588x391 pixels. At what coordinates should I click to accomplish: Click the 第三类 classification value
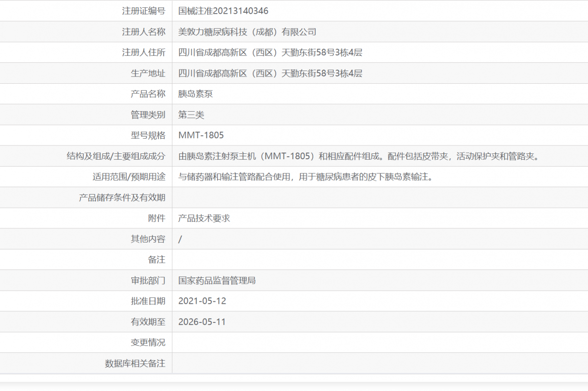point(190,114)
